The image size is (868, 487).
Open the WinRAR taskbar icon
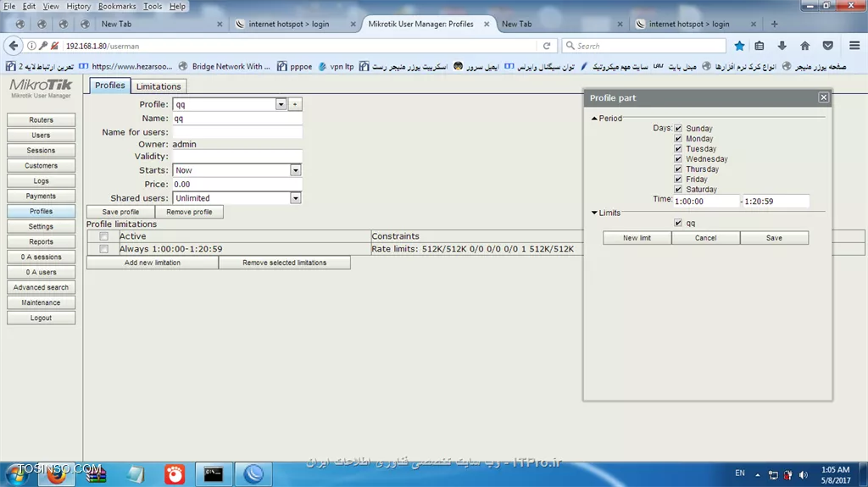coord(96,474)
